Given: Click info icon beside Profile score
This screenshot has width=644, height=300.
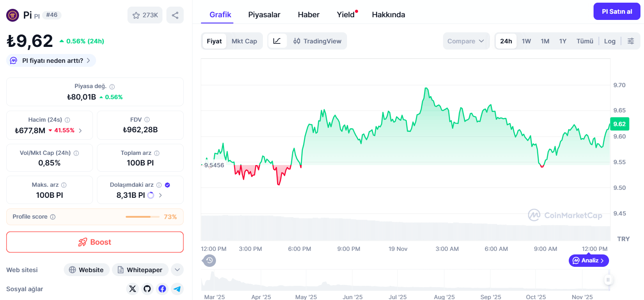Looking at the screenshot, I should 53,217.
